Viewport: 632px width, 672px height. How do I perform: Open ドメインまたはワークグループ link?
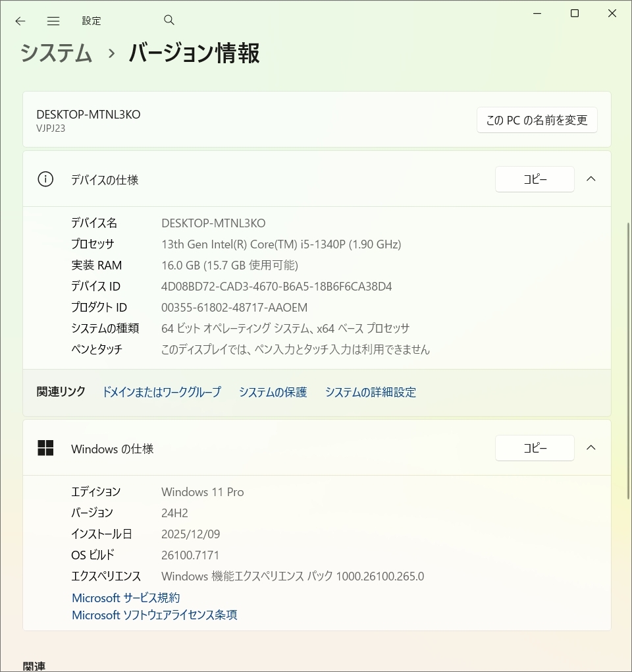(161, 392)
